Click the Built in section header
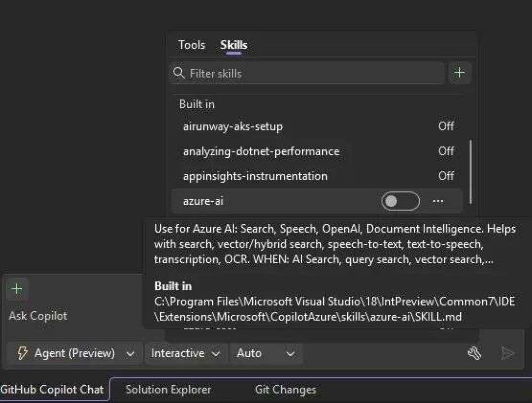The width and height of the screenshot is (532, 403). pos(197,104)
